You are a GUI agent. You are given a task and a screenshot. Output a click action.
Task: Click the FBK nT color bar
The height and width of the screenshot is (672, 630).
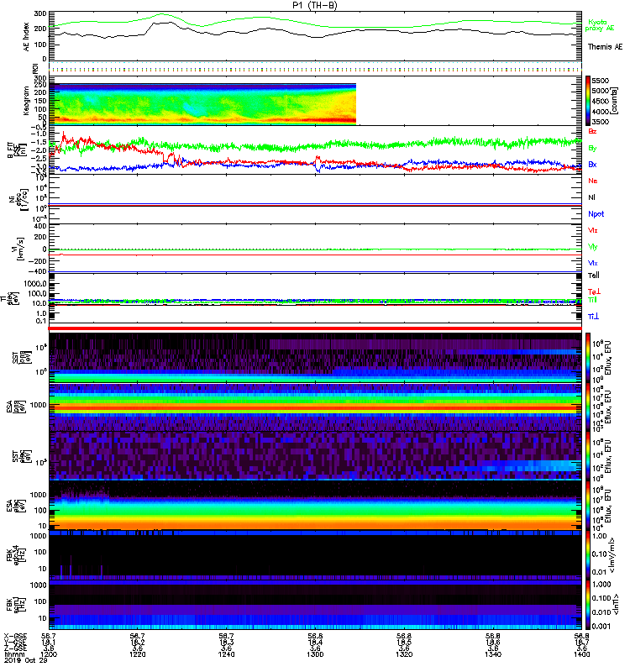588,604
